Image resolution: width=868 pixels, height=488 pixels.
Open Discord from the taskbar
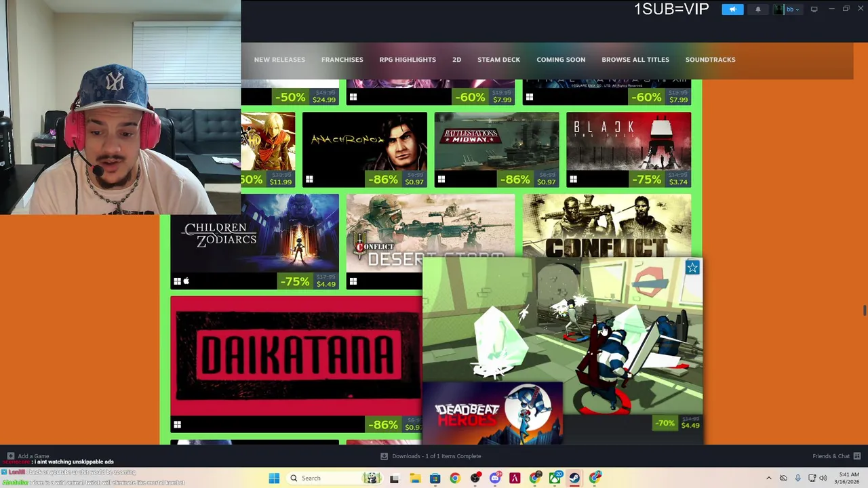[x=495, y=479]
